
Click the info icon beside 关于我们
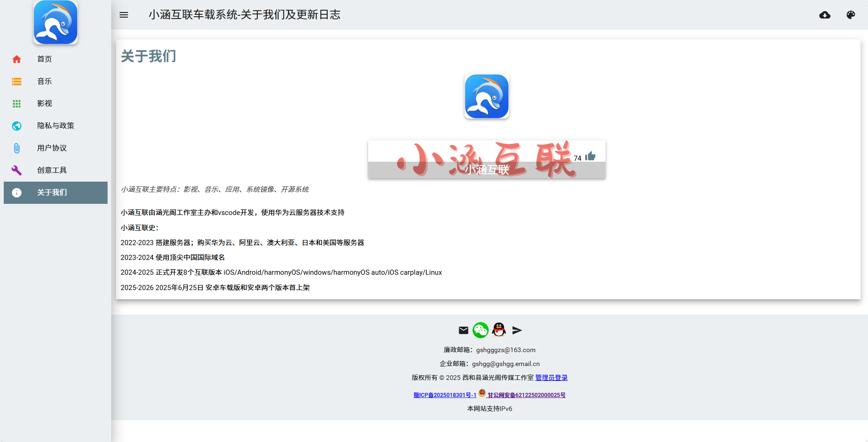[17, 193]
